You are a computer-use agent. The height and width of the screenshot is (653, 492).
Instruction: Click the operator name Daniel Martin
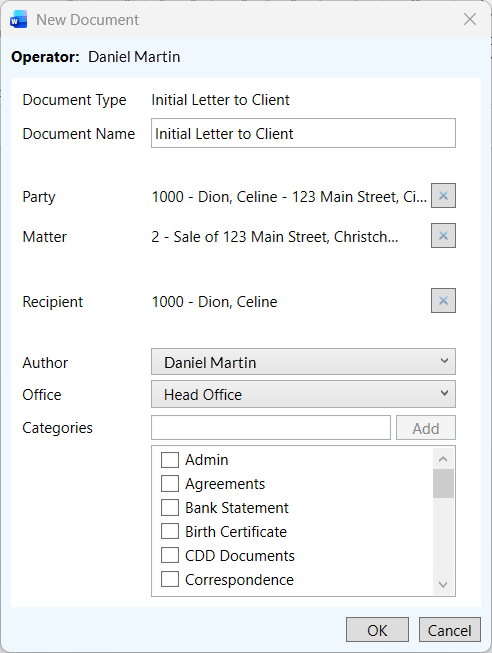(134, 57)
